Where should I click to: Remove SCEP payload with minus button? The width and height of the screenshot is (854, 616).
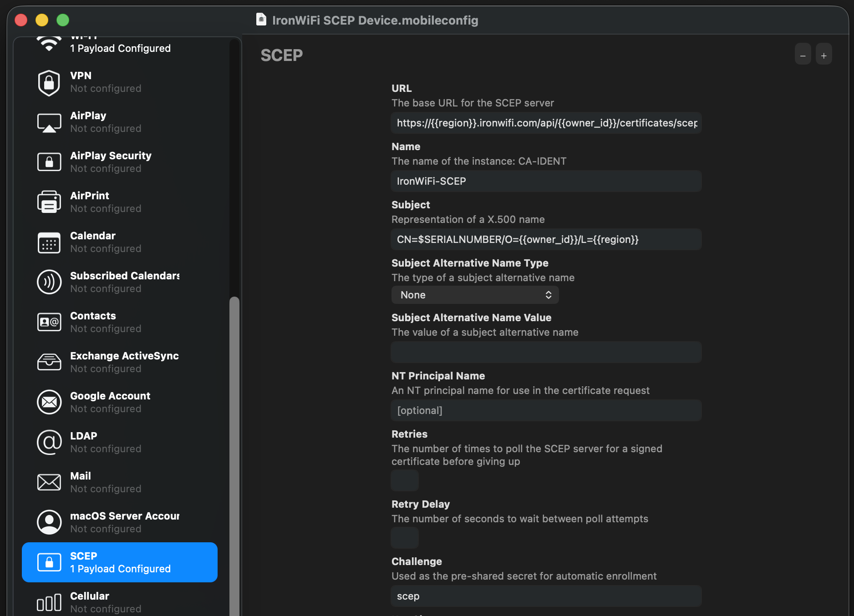click(803, 56)
